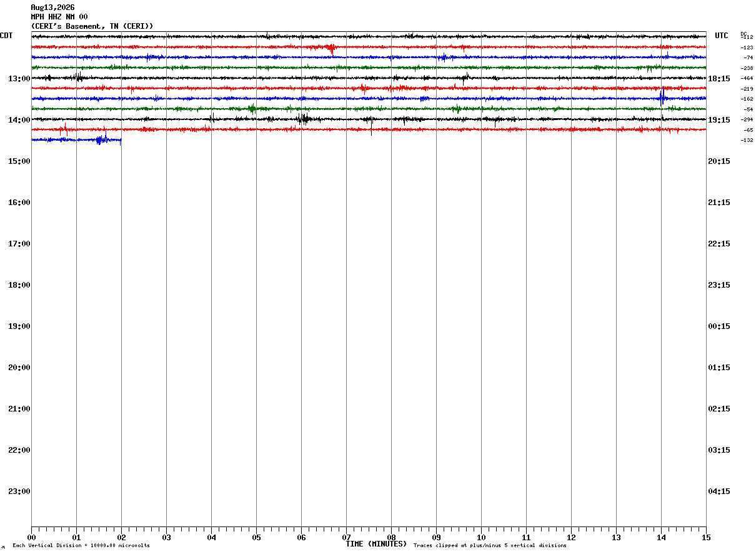This screenshot has width=756, height=554.
Task: Select the 22:00 CDT hour label
Action: (19, 450)
